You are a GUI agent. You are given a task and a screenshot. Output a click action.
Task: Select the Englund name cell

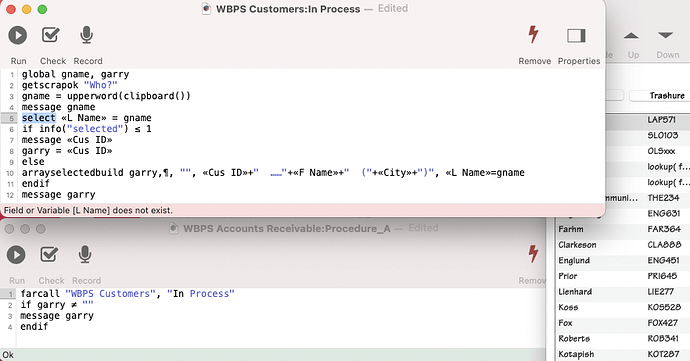pos(574,261)
